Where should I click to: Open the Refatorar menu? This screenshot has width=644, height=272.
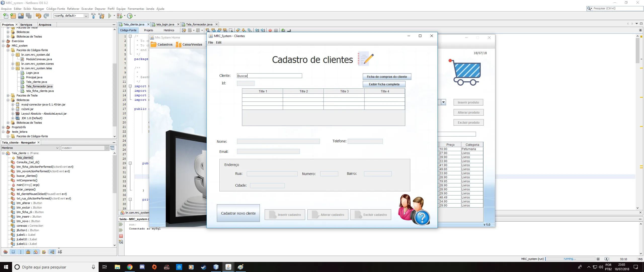pyautogui.click(x=73, y=9)
